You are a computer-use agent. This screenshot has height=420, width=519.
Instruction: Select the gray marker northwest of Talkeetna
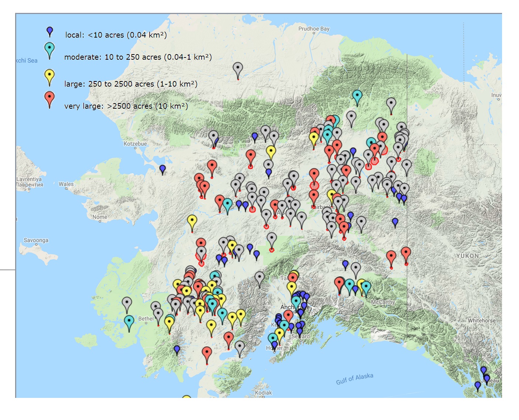(x=259, y=280)
